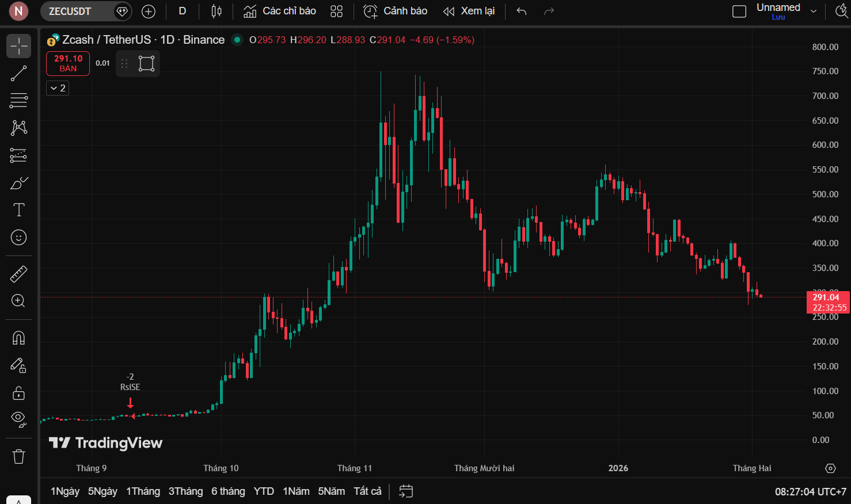Viewport: 851px width, 504px height.
Task: Select the brush drawing tool
Action: (x=18, y=183)
